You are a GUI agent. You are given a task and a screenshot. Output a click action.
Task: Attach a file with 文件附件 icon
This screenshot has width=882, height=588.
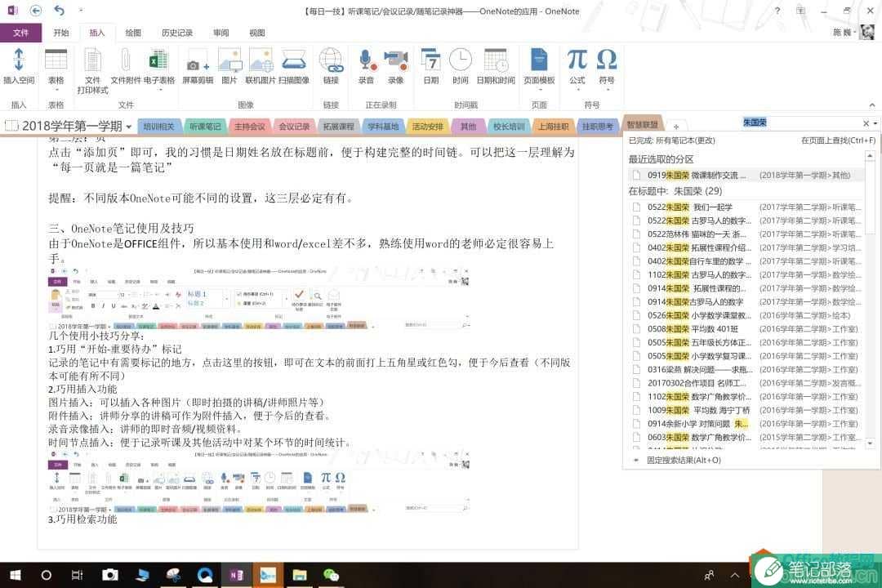pyautogui.click(x=126, y=60)
